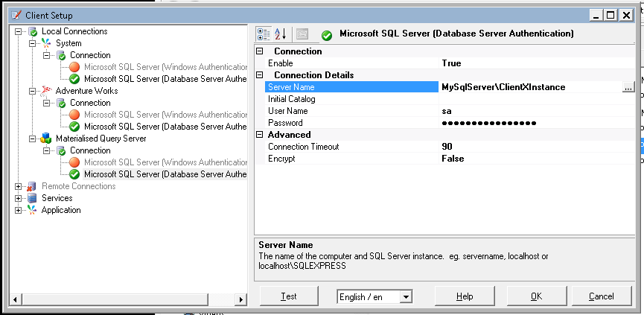The image size is (644, 315).
Task: Click the Alphabetical sort toolbar icon
Action: tap(280, 34)
